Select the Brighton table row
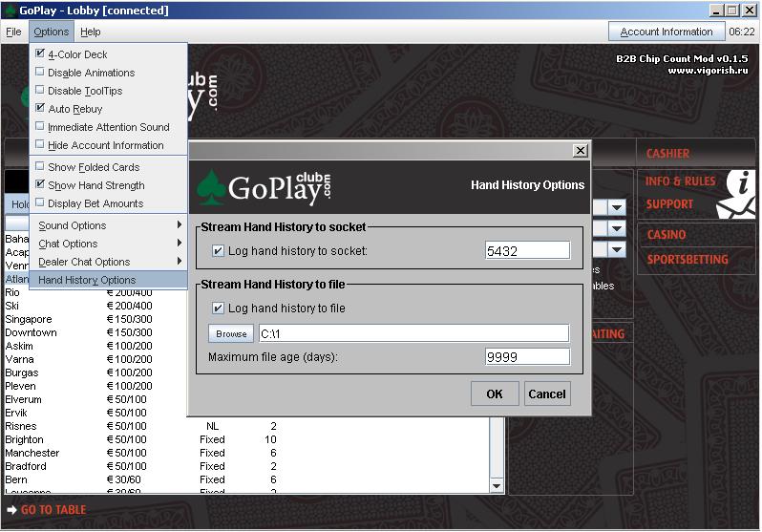This screenshot has width=762, height=532. 247,439
